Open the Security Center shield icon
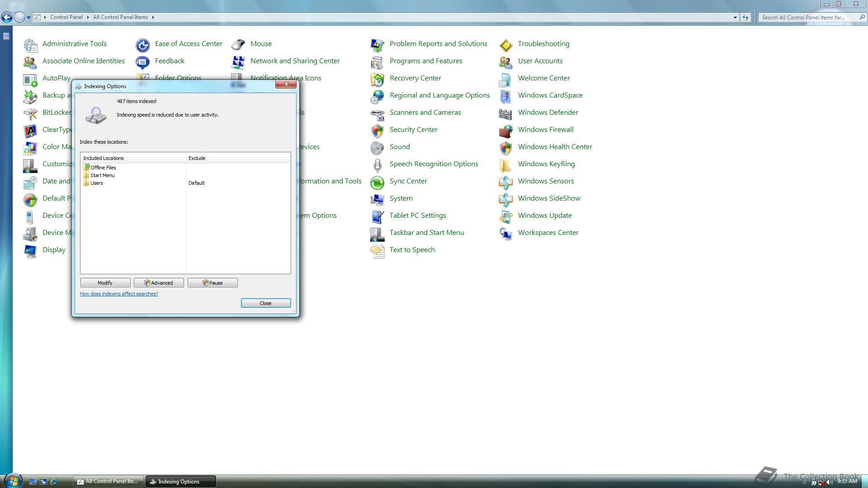The width and height of the screenshot is (868, 488). pyautogui.click(x=377, y=131)
